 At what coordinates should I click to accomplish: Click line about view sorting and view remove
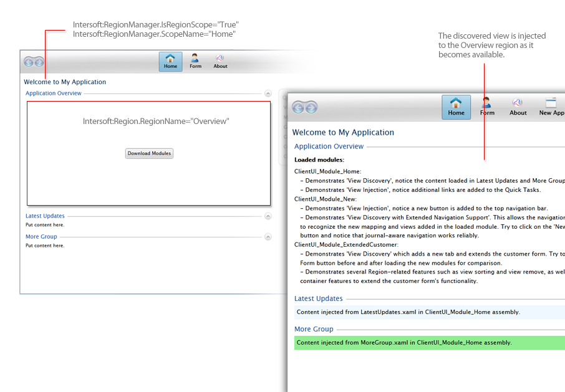click(432, 272)
